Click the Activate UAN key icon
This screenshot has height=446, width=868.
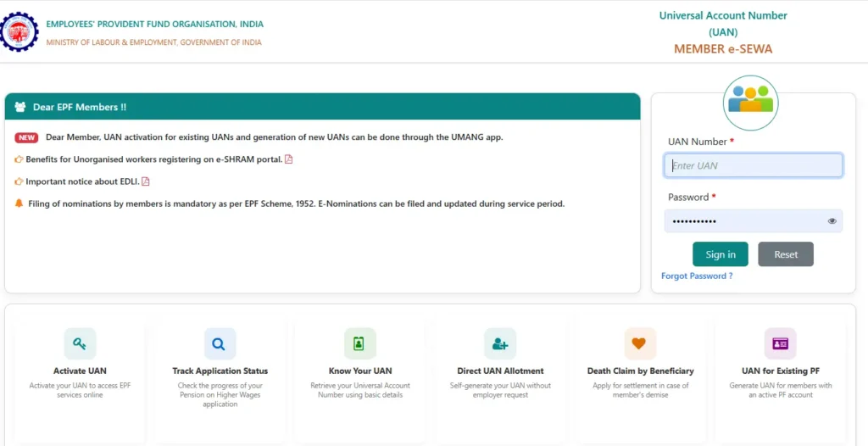point(80,343)
